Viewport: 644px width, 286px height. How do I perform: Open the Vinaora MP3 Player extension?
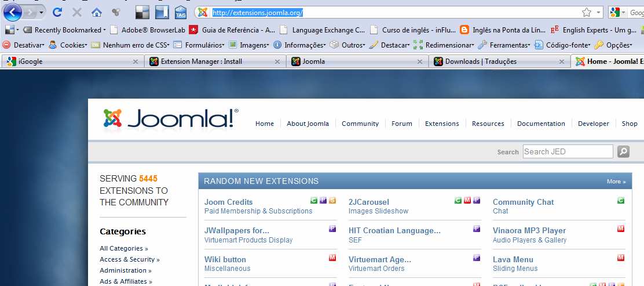tap(529, 230)
